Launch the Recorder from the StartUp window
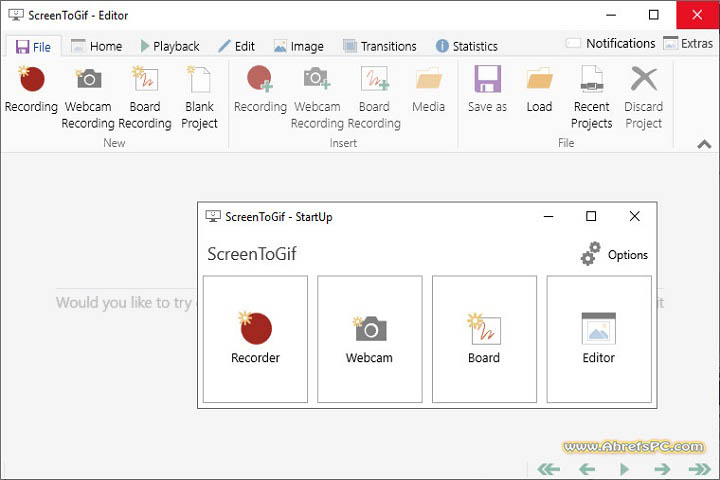Viewport: 720px width, 480px height. tap(255, 339)
